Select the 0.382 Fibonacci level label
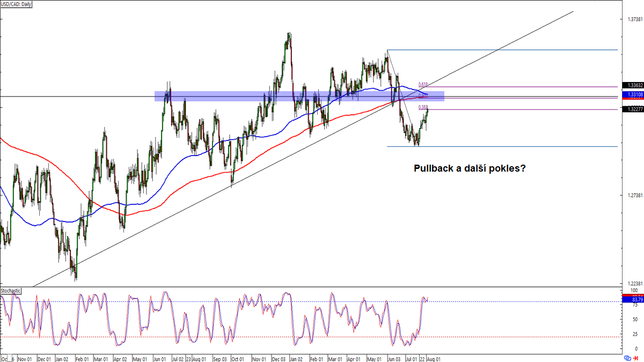This screenshot has width=644, height=362. tap(423, 107)
